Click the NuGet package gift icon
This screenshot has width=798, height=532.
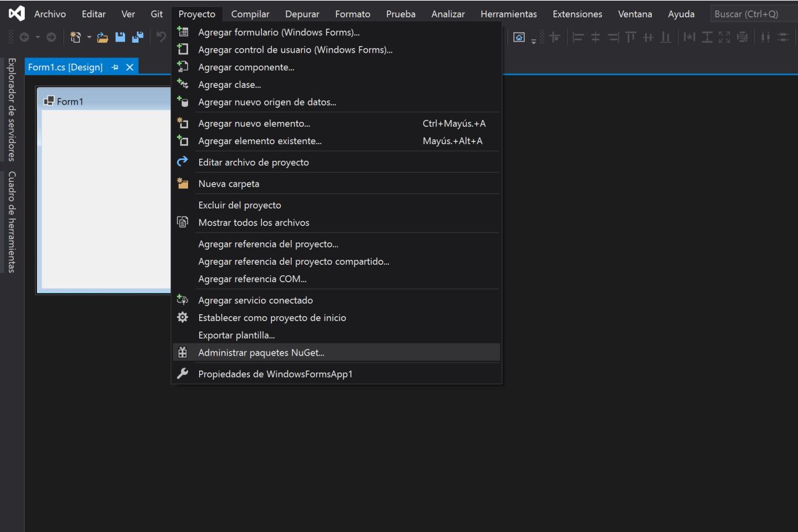pyautogui.click(x=182, y=353)
